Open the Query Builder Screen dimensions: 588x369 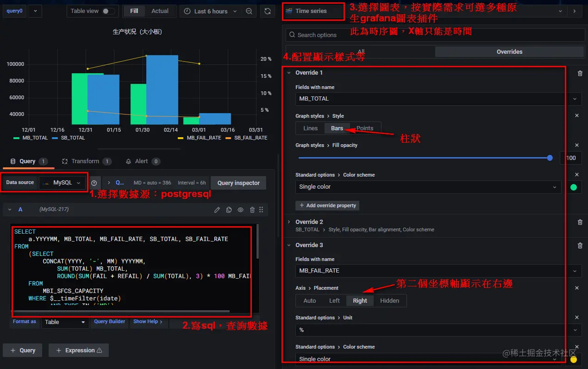110,322
